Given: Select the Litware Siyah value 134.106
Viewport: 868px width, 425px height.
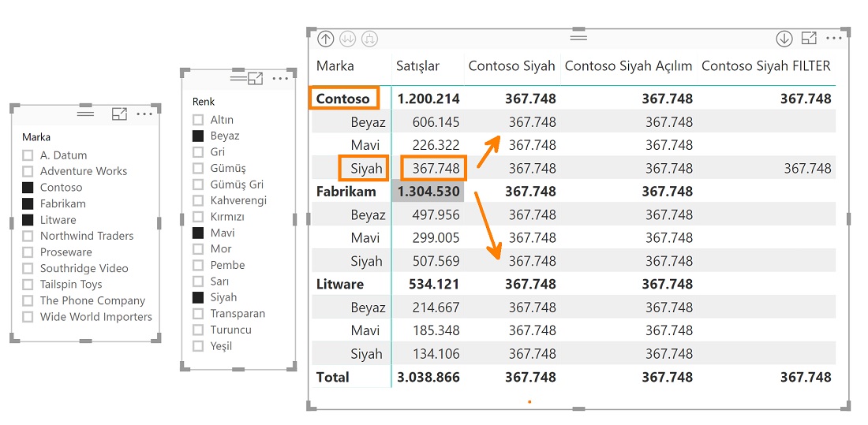Looking at the screenshot, I should (x=436, y=354).
